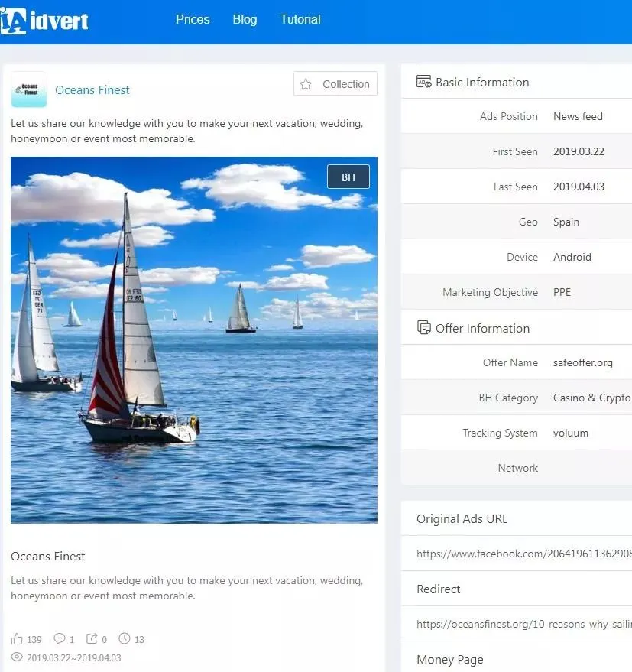
Task: Click the eye seen-dates icon
Action: click(x=17, y=657)
